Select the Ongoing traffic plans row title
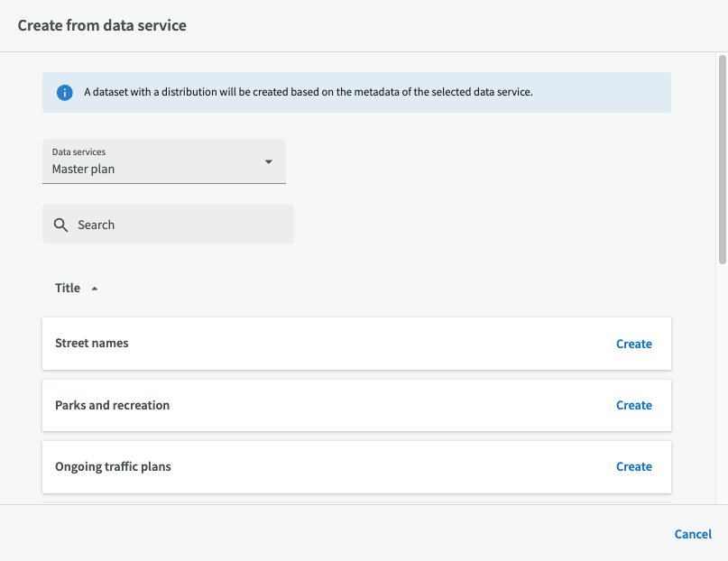This screenshot has height=561, width=728. 113,466
